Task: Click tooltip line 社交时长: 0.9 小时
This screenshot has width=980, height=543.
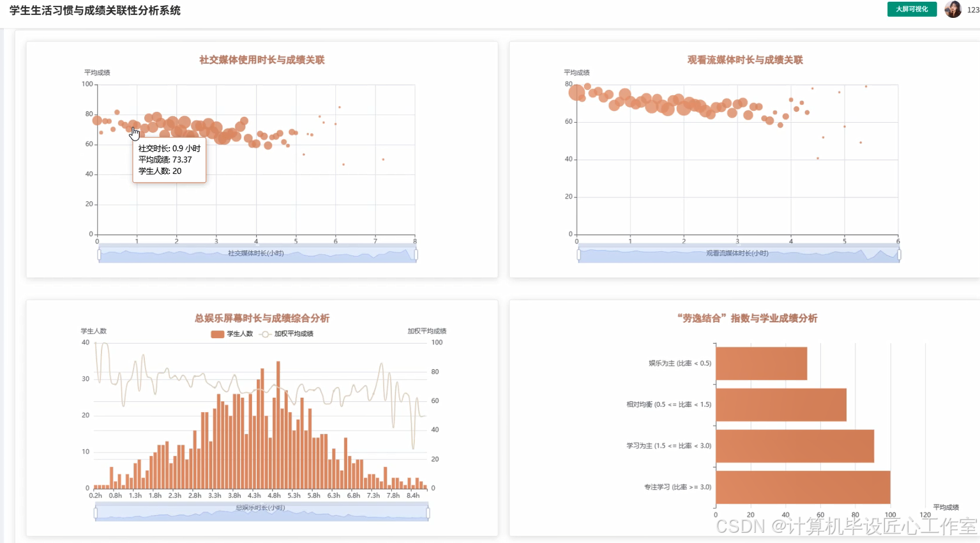Action: [169, 148]
